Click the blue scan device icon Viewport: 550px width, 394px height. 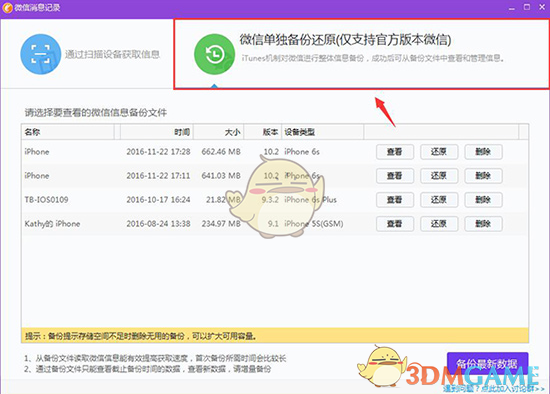click(41, 54)
